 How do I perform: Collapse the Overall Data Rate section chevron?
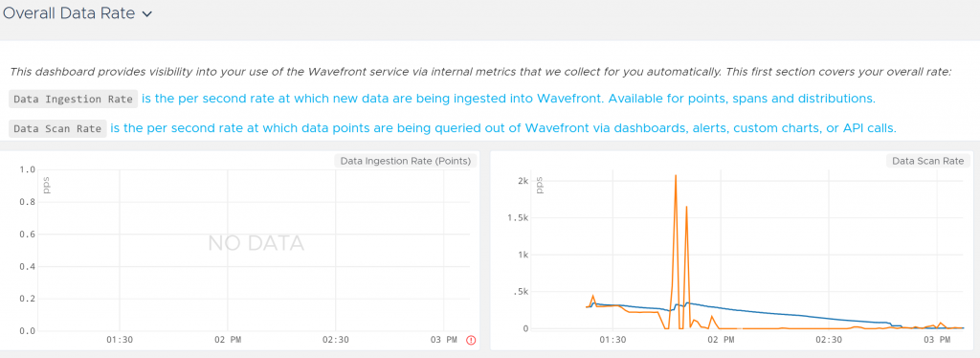click(146, 14)
